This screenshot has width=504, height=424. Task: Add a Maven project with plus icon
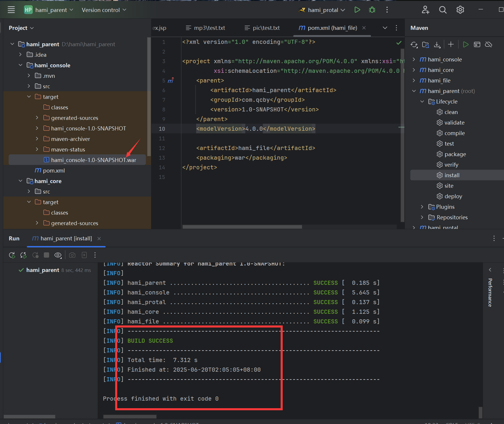click(x=451, y=44)
